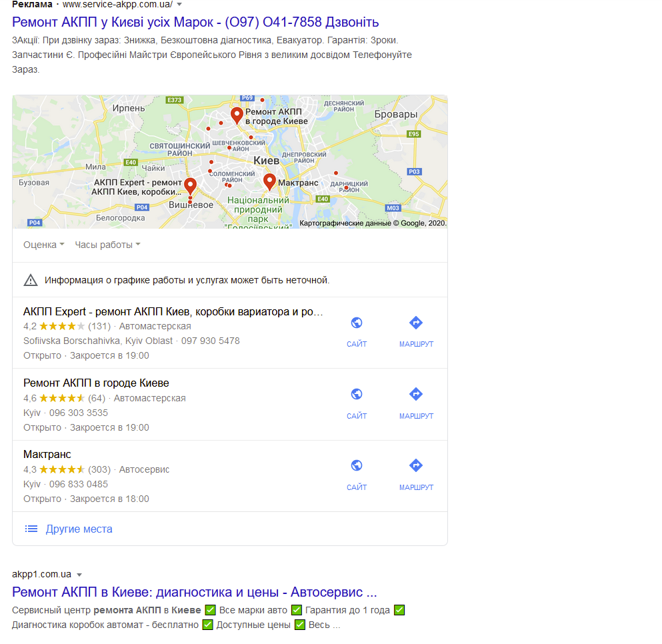Viewport: 662px width, 644px height.
Task: Open dropdown arrow beside akpp1.com.ua
Action: (x=79, y=575)
